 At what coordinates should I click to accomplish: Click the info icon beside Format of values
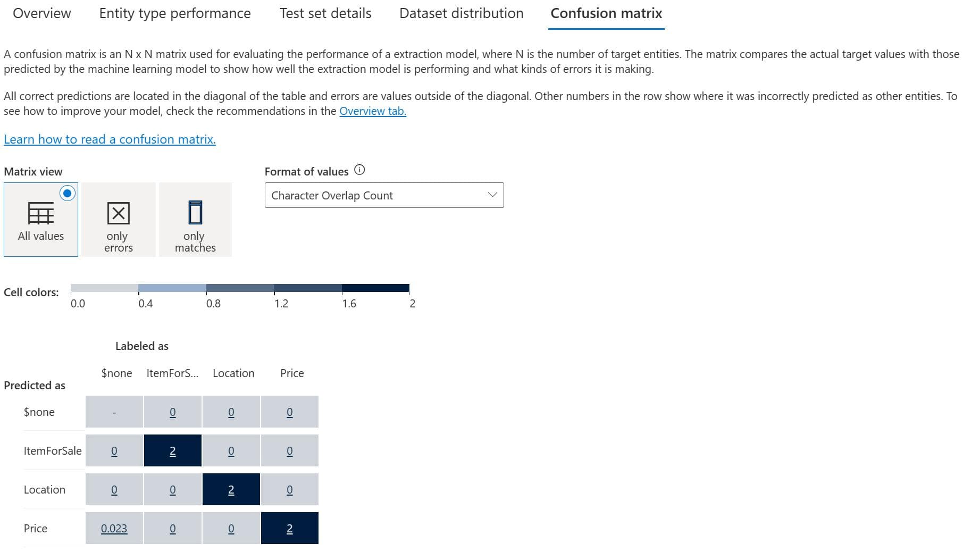(359, 170)
